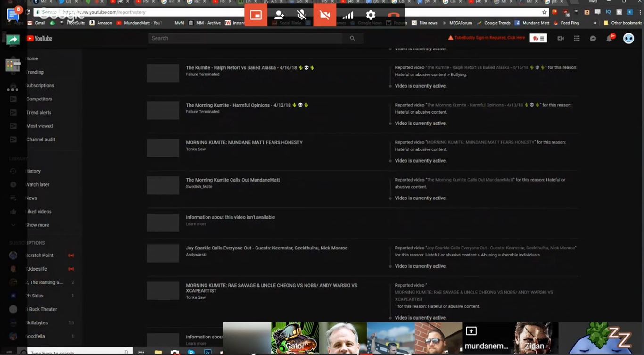Open Most viewed in the sidebar
The image size is (644, 355).
[40, 126]
